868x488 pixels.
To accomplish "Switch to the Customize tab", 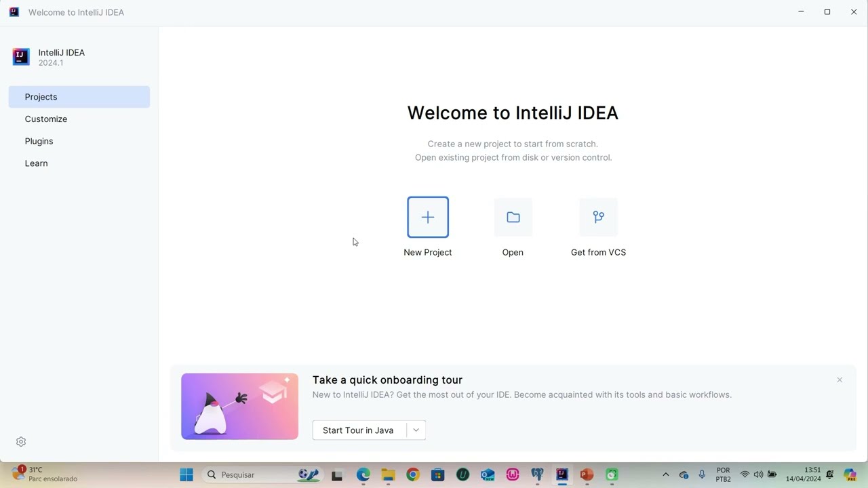I will pos(79,119).
